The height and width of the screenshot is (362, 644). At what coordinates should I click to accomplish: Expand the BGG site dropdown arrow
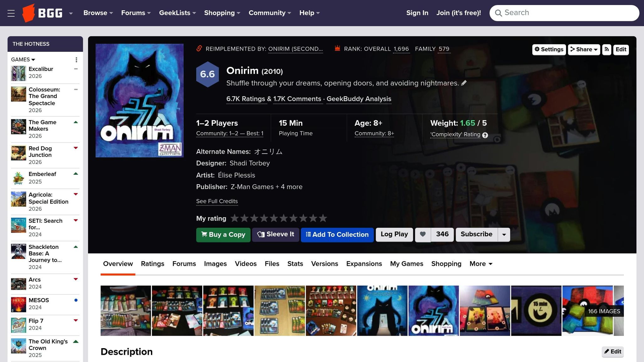71,13
